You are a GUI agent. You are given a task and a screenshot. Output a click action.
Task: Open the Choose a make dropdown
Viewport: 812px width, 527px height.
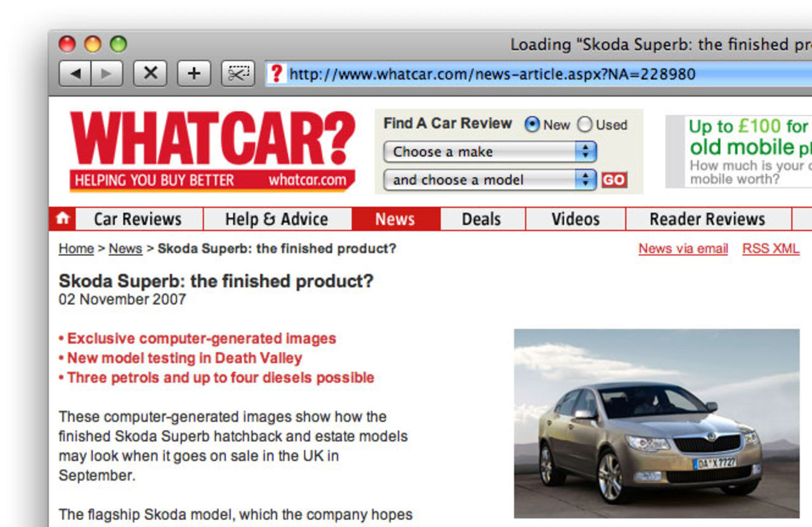(x=490, y=152)
